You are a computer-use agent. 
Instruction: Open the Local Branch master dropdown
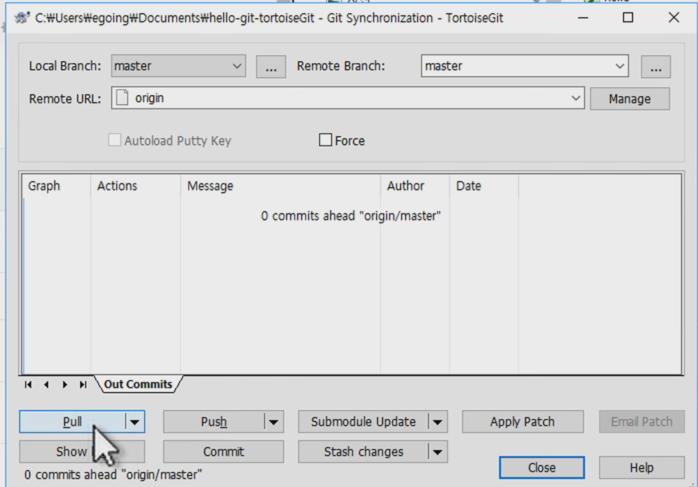[x=178, y=66]
